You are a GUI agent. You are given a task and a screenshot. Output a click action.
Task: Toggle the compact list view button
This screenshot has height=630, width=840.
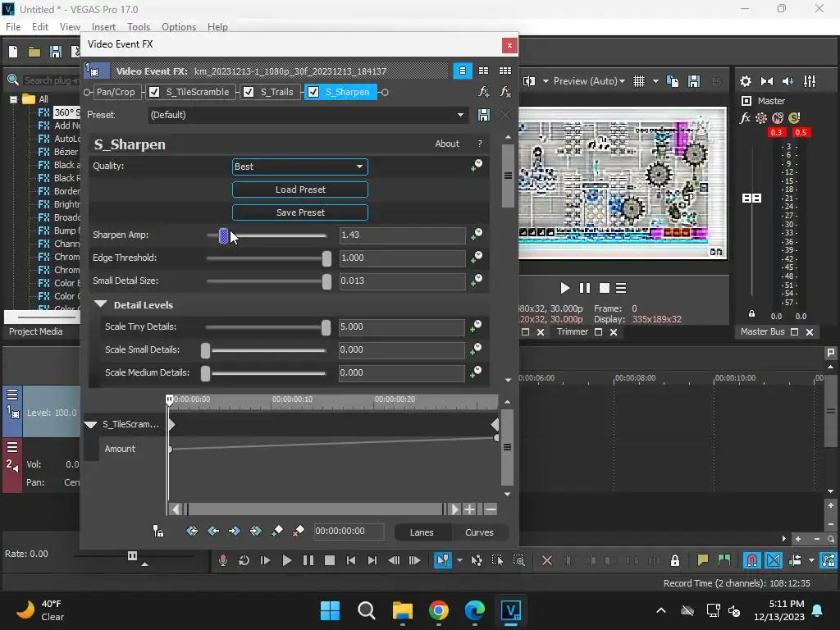463,71
